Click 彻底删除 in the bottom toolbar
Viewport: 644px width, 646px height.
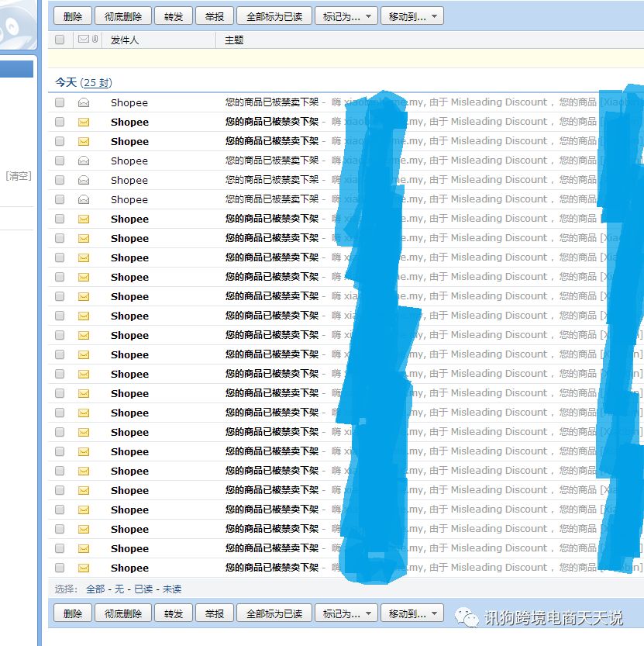[123, 613]
